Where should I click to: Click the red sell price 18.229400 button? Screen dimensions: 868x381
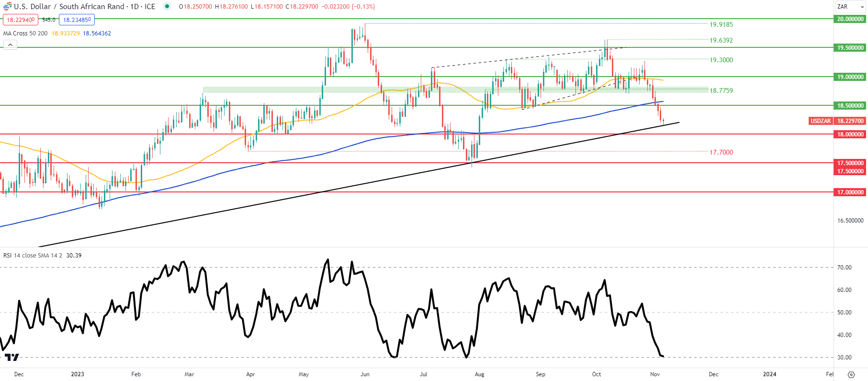(20, 20)
